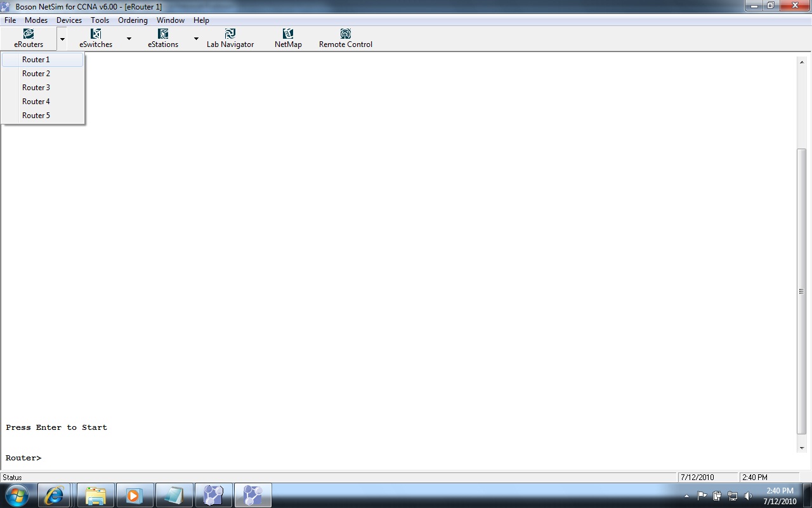Click the vertical scrollbar thumb

801,291
